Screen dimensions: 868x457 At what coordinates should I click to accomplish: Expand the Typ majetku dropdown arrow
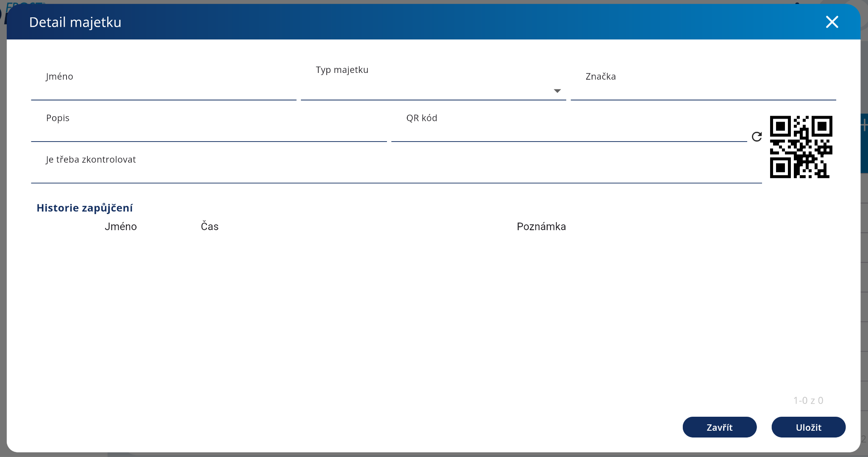[x=557, y=91]
